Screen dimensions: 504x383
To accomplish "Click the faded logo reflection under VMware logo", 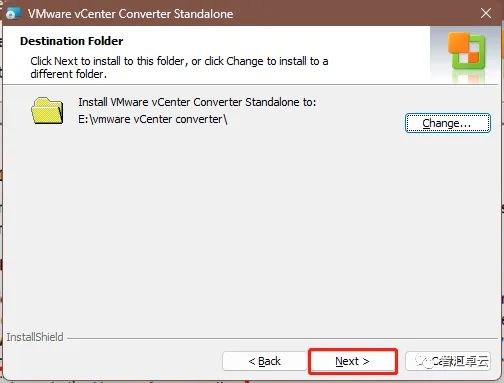I will coord(466,76).
